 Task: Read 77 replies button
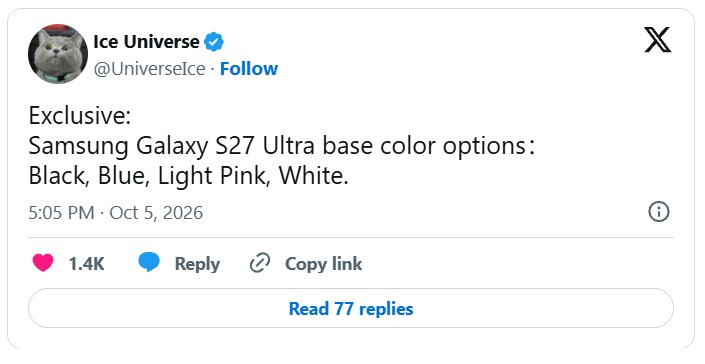[351, 308]
